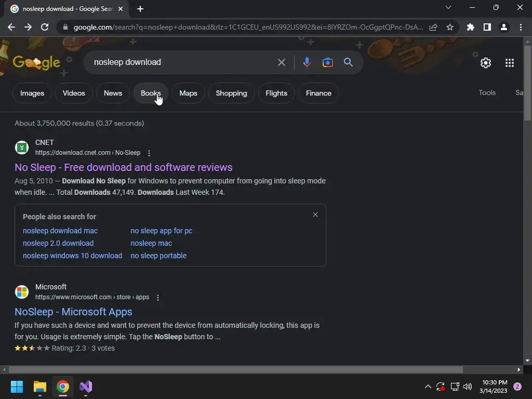Click vertical scrollbar down arrow
Image resolution: width=532 pixels, height=399 pixels.
click(x=527, y=361)
